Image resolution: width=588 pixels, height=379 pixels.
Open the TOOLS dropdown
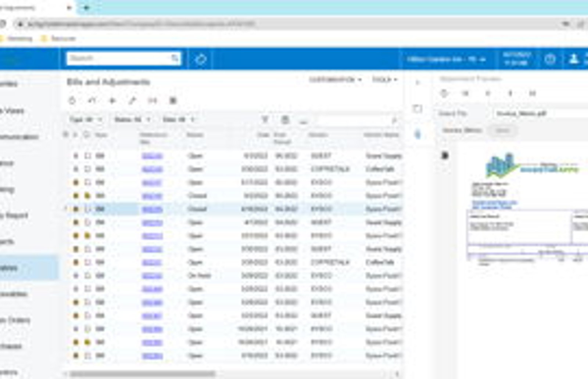385,79
